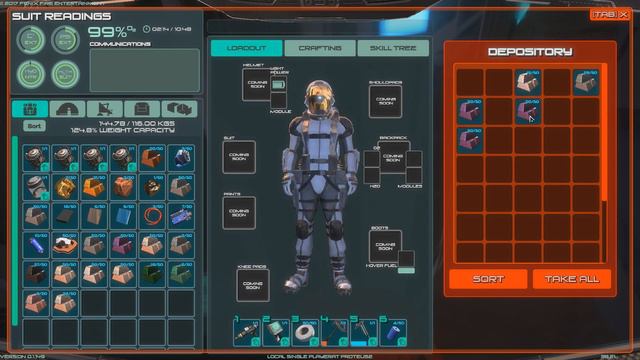Select hotbar slot 6 blue canister
Viewport: 640px width, 360px height.
pyautogui.click(x=393, y=333)
